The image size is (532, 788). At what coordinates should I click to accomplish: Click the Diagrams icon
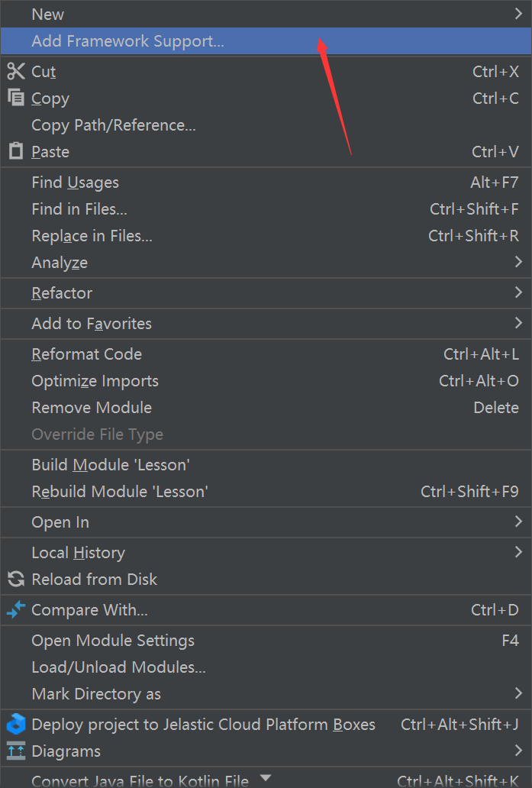[16, 751]
